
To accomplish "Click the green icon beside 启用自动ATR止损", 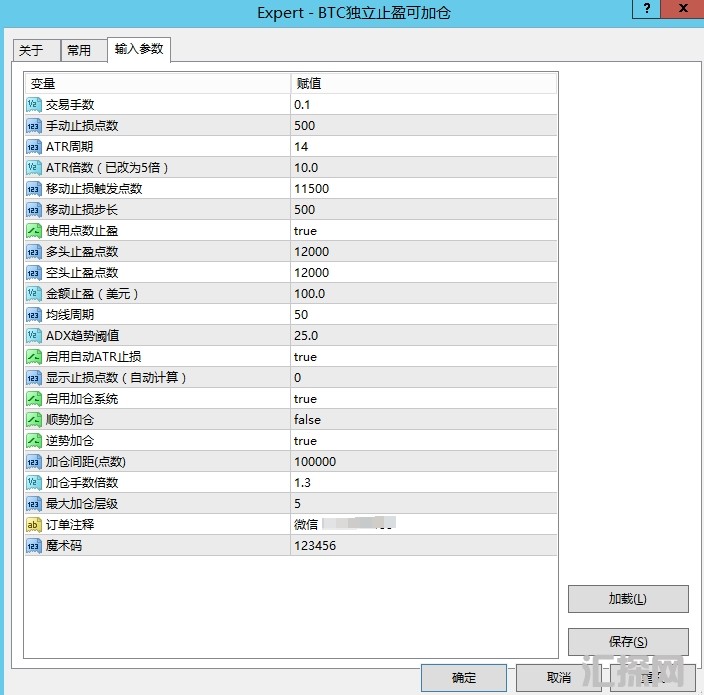I will [x=34, y=356].
